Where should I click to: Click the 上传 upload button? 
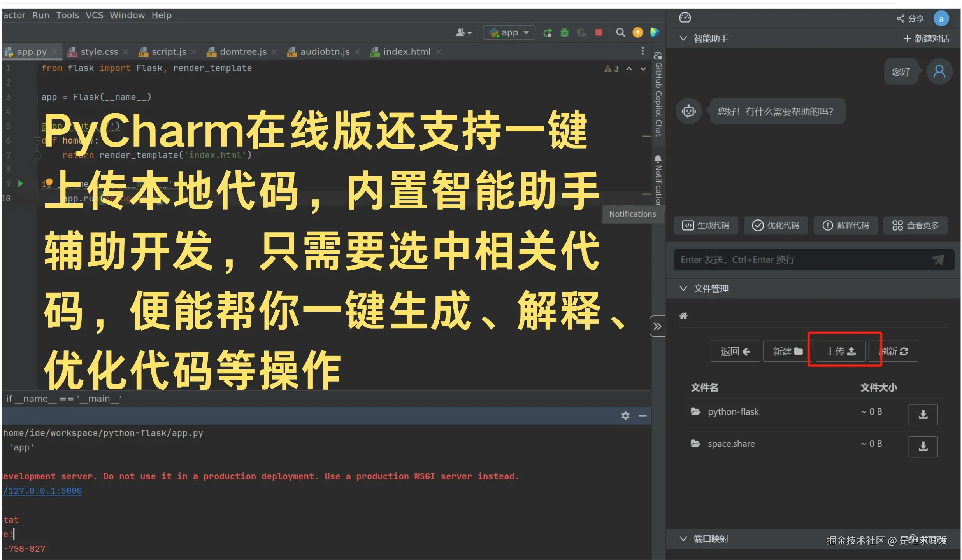pos(841,351)
